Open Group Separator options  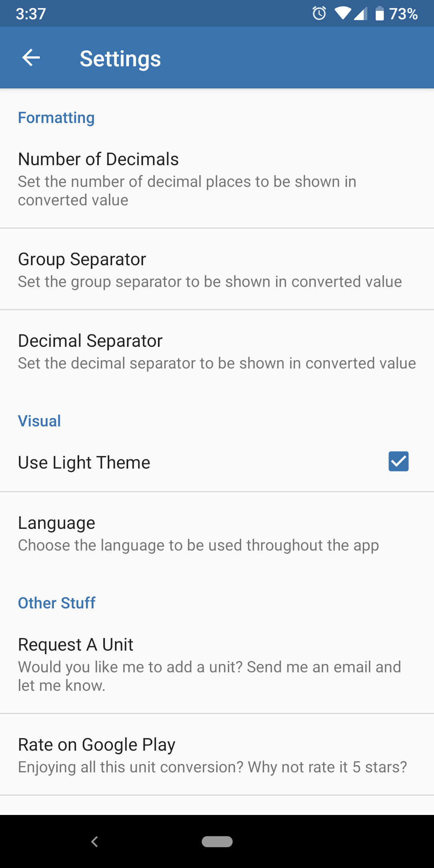tap(217, 269)
